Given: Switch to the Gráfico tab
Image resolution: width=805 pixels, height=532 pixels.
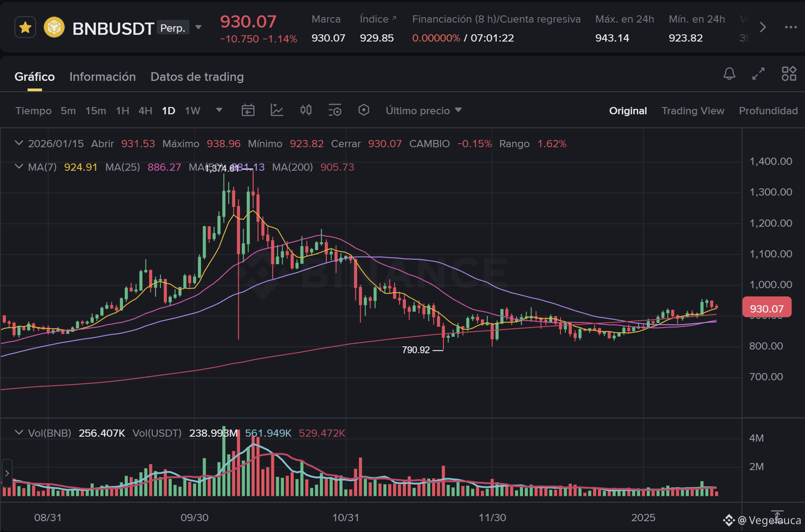Looking at the screenshot, I should tap(35, 77).
